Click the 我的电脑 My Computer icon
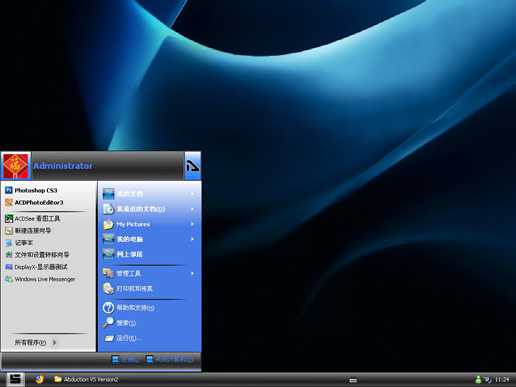 click(x=108, y=239)
